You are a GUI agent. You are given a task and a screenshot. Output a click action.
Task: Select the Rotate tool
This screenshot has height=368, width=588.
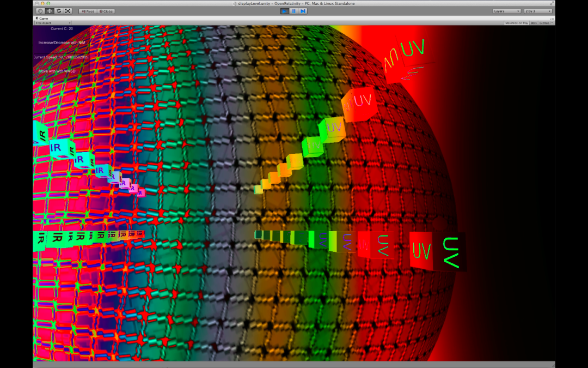(58, 11)
